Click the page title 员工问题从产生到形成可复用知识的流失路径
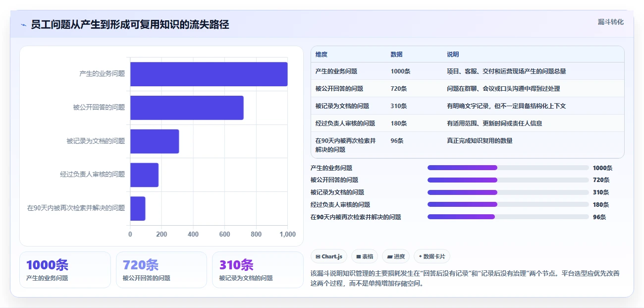Image resolution: width=644 pixels, height=308 pixels. click(130, 25)
